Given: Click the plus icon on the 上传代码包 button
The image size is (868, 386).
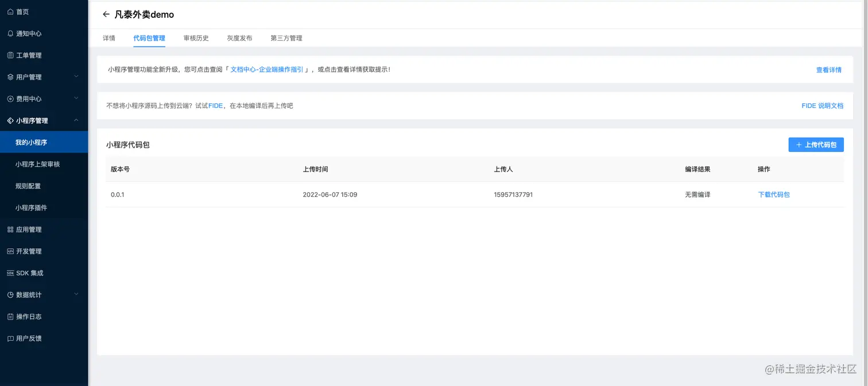Looking at the screenshot, I should (x=799, y=145).
